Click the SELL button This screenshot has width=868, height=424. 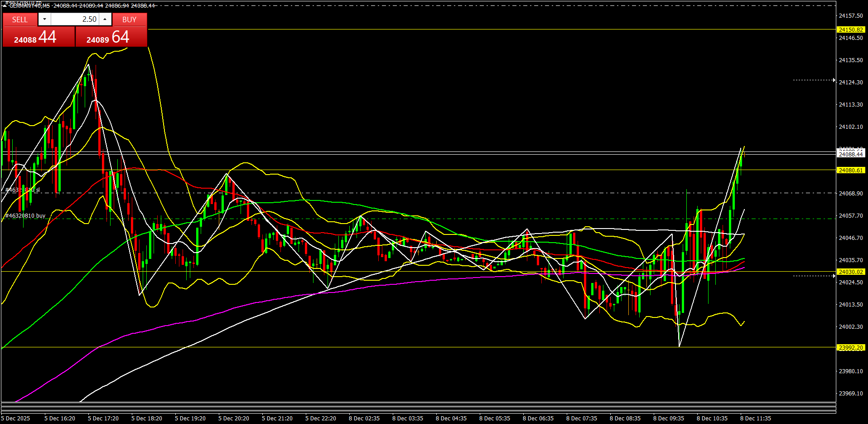20,19
